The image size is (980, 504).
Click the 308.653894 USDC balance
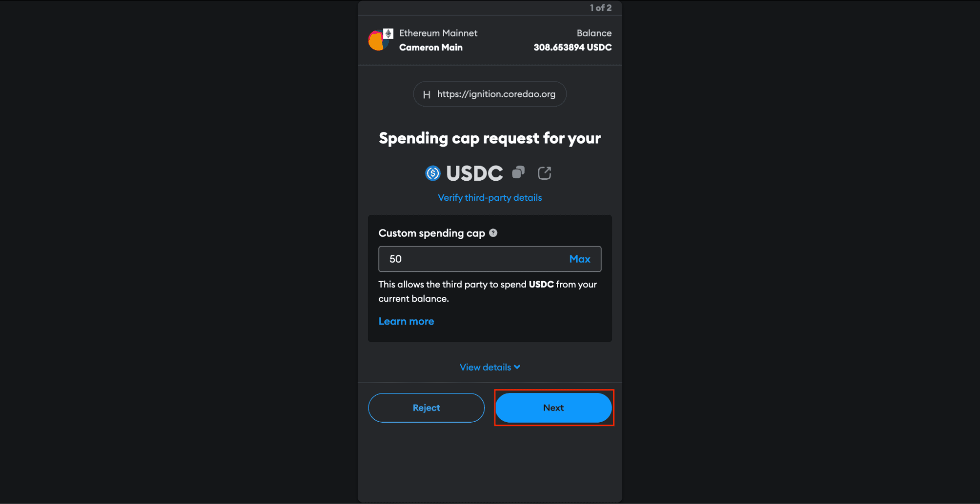[573, 48]
